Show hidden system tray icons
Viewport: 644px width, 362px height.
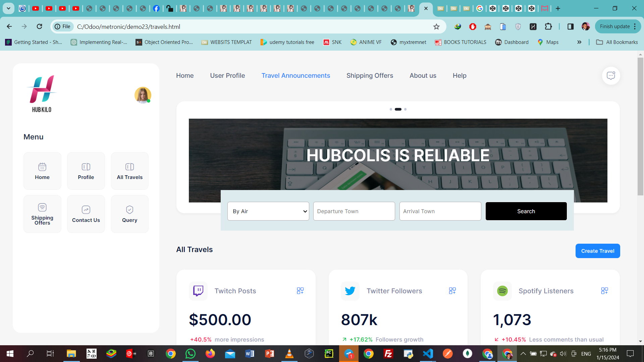[523, 354]
